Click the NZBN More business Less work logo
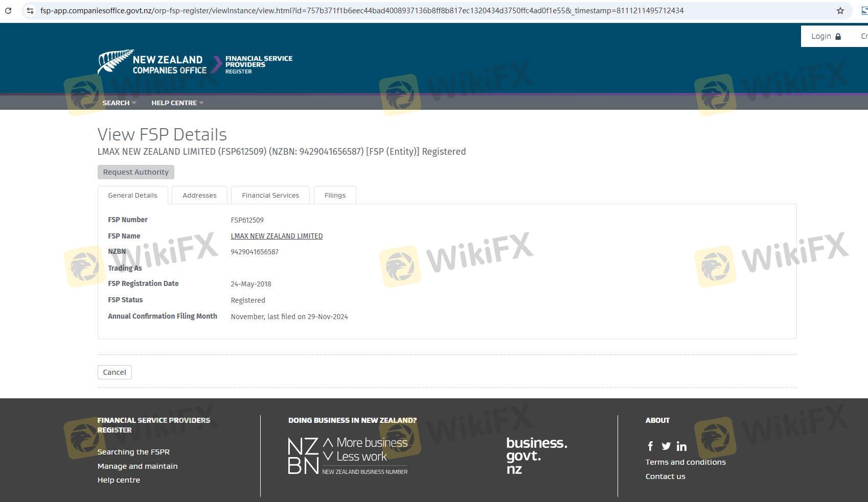 pos(348,456)
